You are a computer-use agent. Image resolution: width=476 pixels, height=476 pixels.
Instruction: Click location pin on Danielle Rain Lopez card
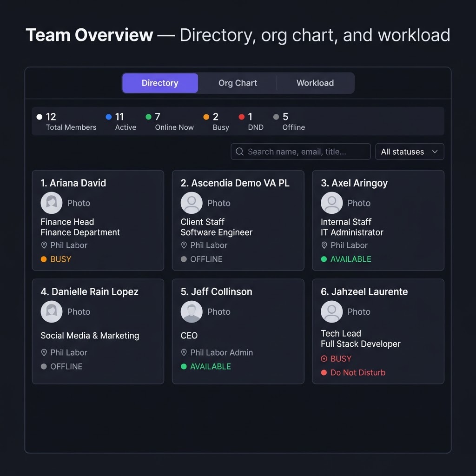44,352
